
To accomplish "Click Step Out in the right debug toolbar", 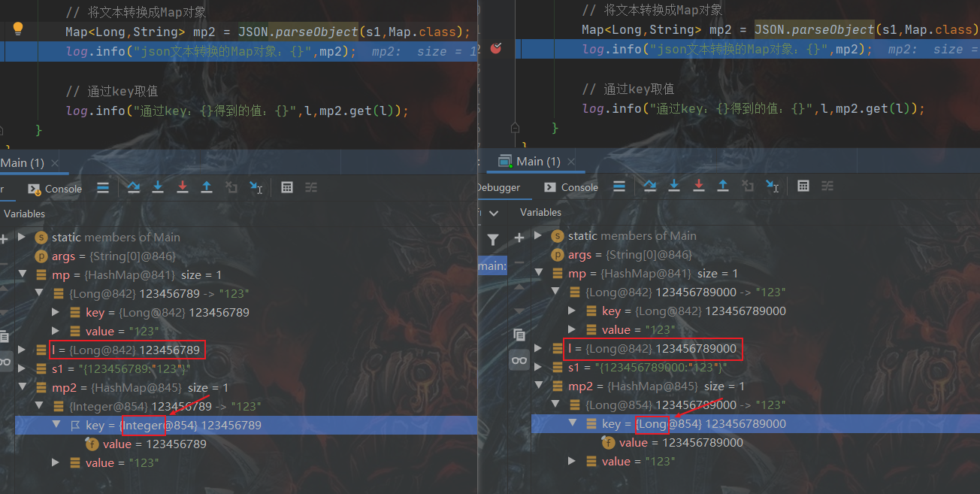I will [723, 186].
